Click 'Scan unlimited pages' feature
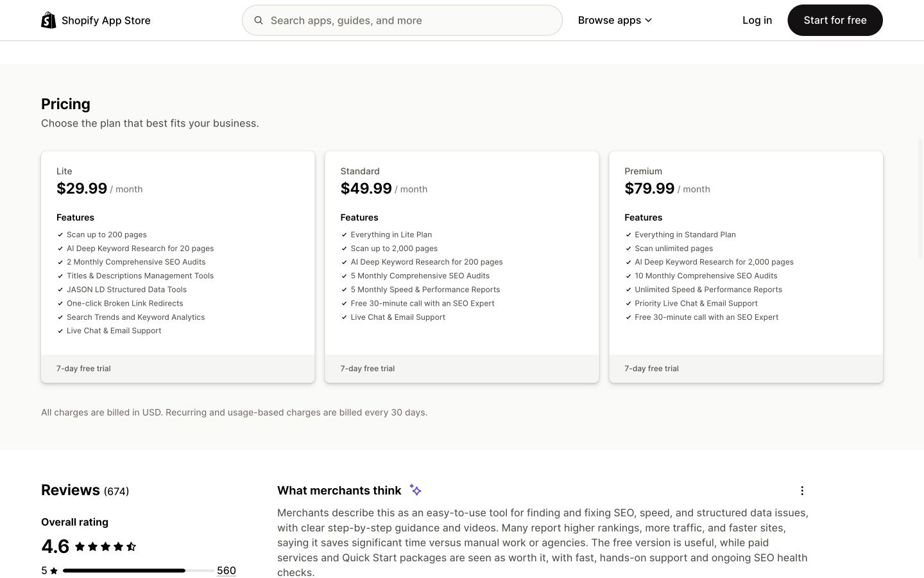 [x=674, y=249]
